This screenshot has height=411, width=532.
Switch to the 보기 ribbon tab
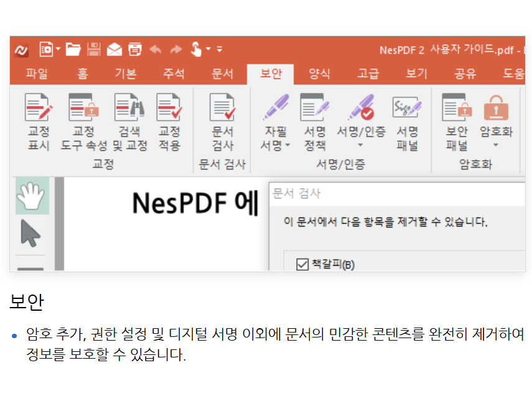417,73
